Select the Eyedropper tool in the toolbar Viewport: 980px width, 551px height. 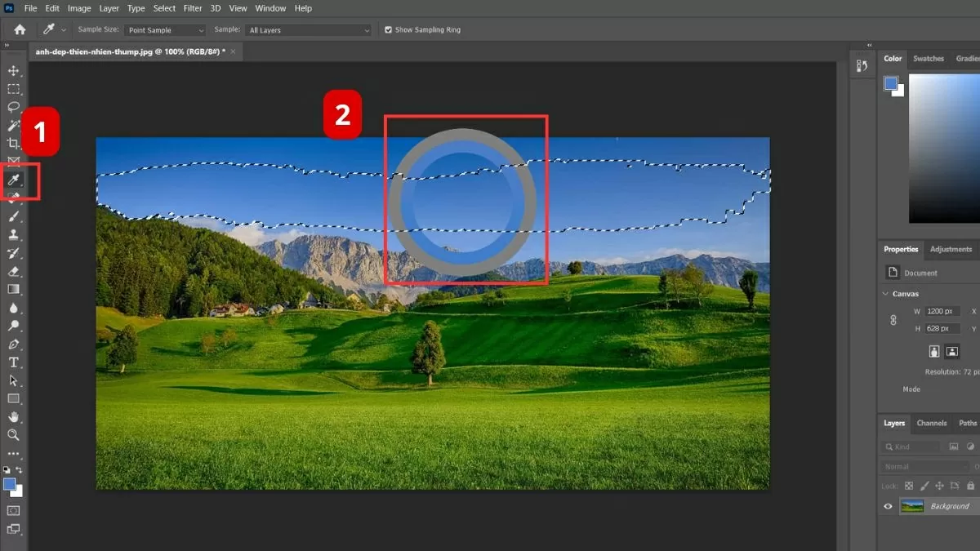[14, 180]
